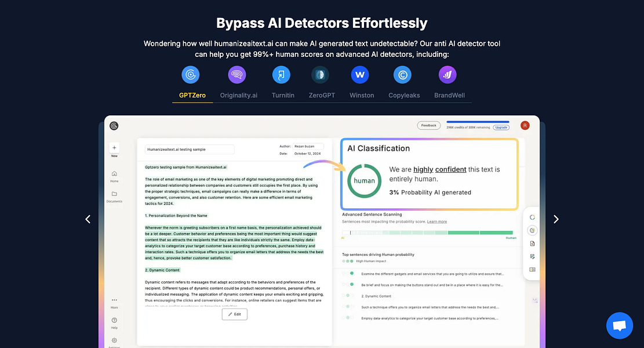This screenshot has height=348, width=644.
Task: Open the Upgrade link
Action: tap(500, 127)
